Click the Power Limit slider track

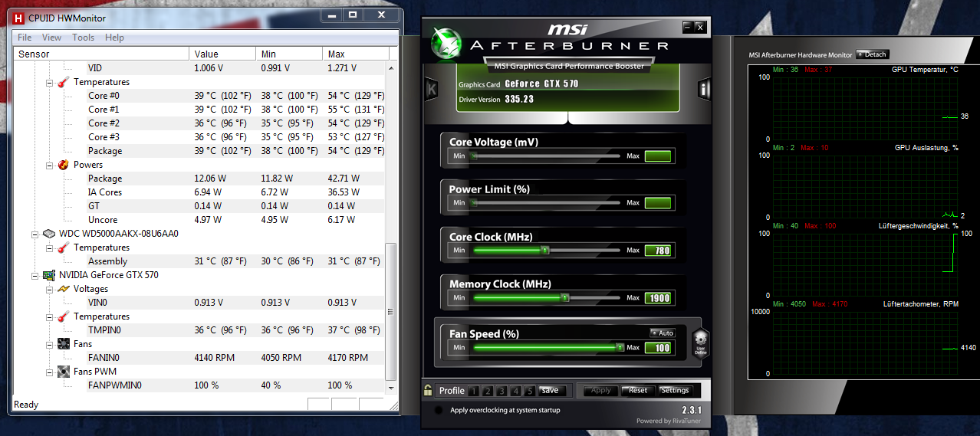pos(546,203)
